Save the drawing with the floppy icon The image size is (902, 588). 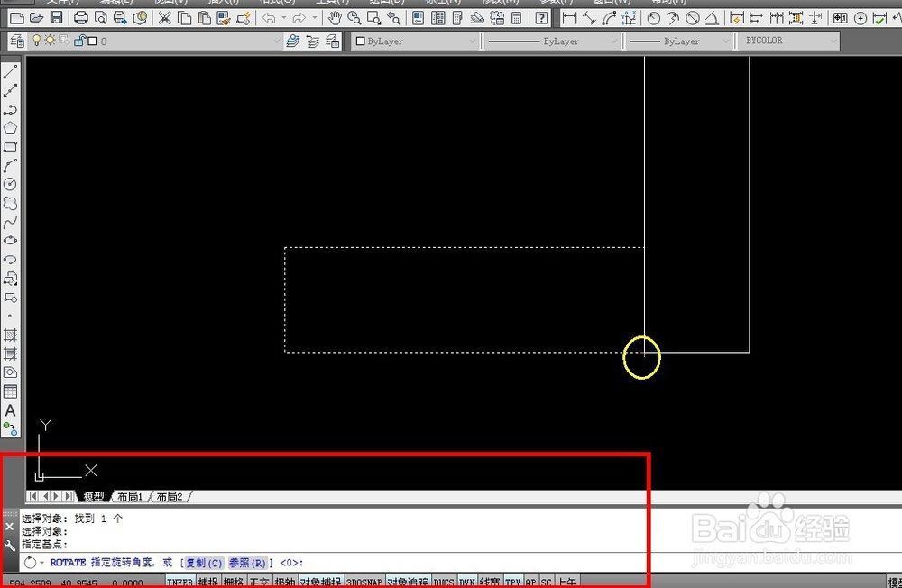click(56, 18)
